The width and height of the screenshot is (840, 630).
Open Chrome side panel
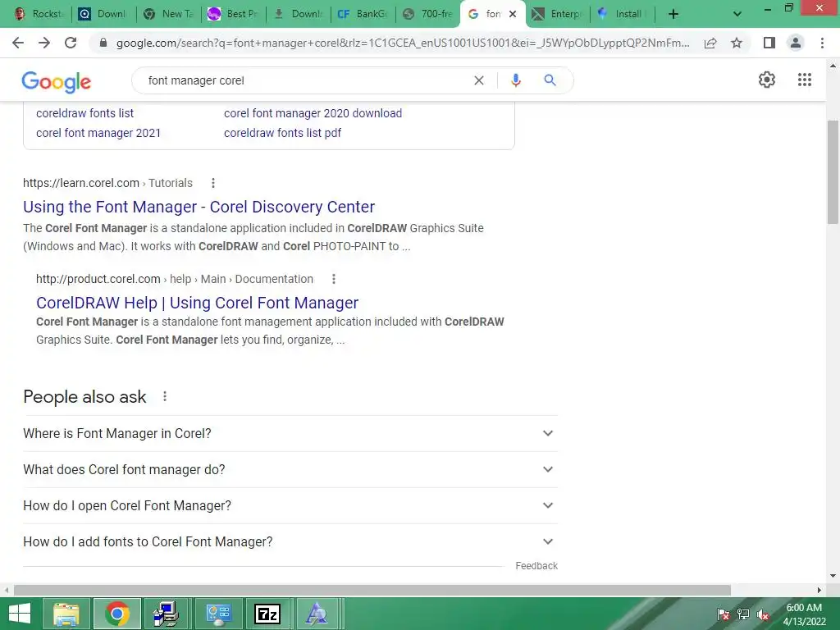coord(769,43)
